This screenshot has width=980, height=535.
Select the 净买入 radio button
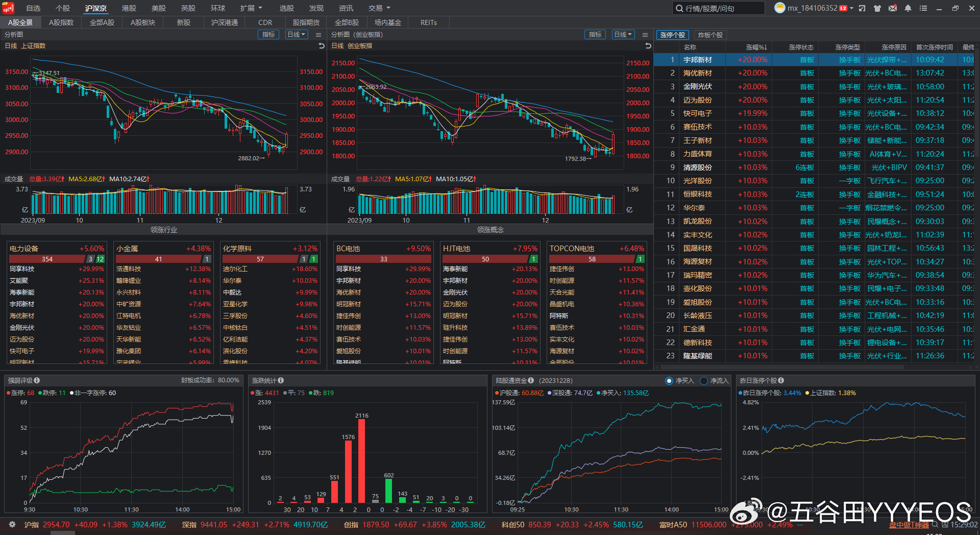click(x=669, y=381)
